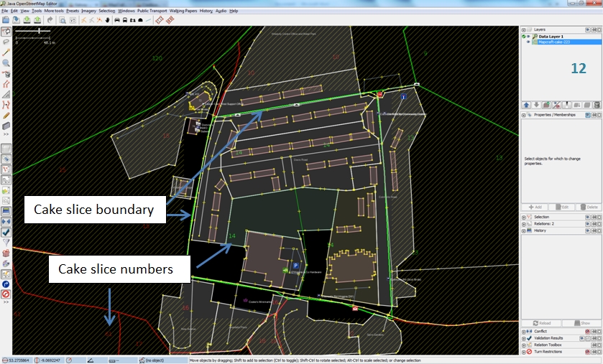The width and height of the screenshot is (603, 364).
Task: Expand the Relation Toolbox panel
Action: click(524, 345)
